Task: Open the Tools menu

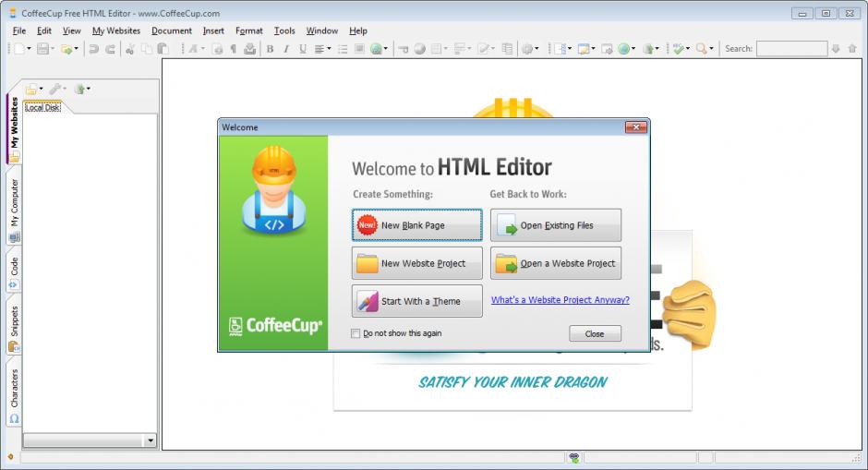Action: [284, 31]
